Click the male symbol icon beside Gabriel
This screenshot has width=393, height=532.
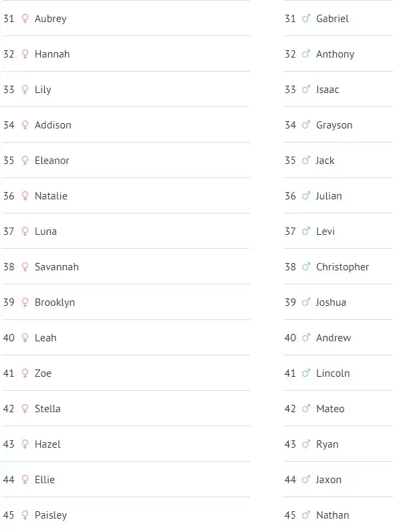306,18
